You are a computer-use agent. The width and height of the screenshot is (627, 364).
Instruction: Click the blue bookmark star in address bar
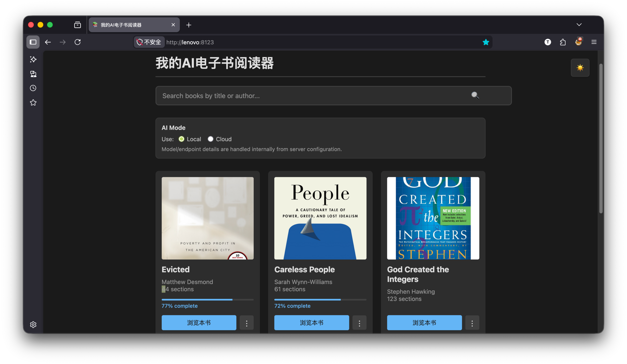click(486, 42)
